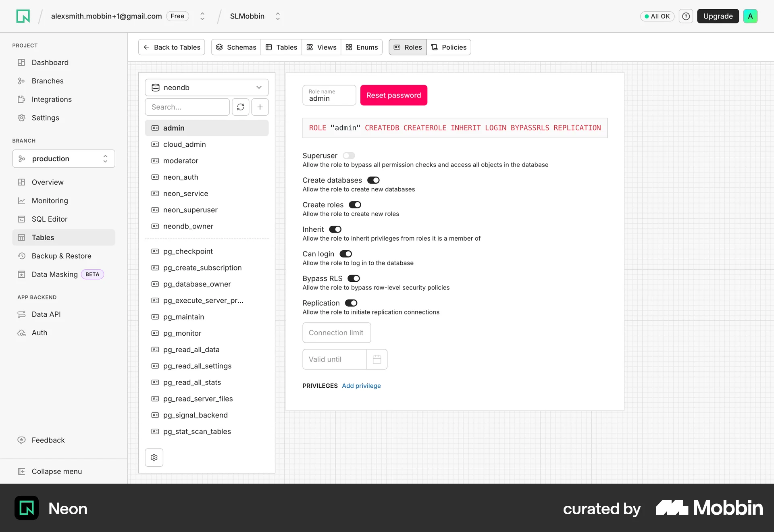774x532 pixels.
Task: Open the help question mark icon
Action: click(x=686, y=16)
